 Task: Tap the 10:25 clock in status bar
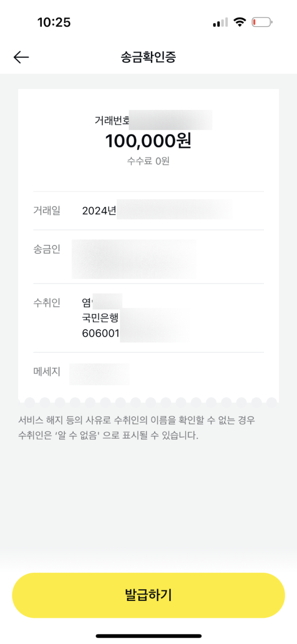(x=54, y=22)
